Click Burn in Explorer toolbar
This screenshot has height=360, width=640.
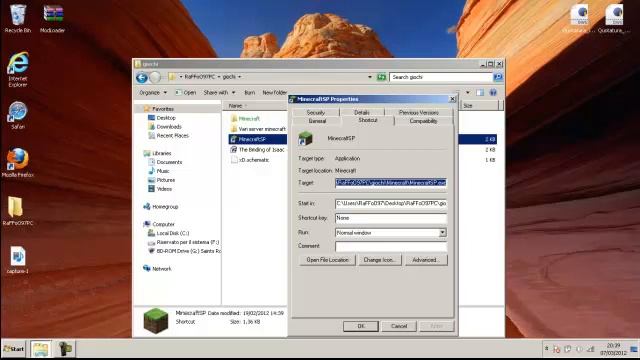point(249,93)
